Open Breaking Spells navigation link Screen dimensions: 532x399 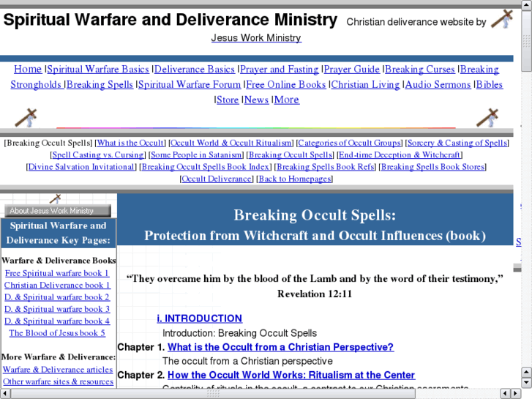(100, 84)
